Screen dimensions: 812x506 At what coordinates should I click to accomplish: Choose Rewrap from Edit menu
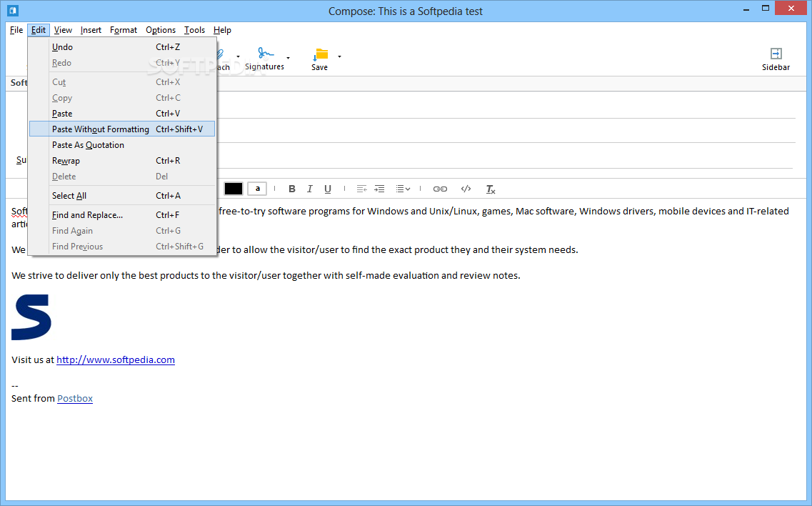point(122,161)
